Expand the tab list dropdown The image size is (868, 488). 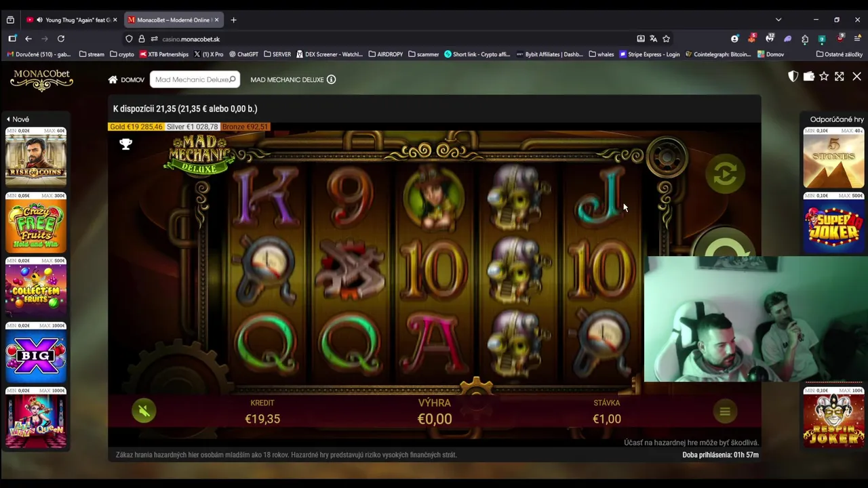click(778, 20)
